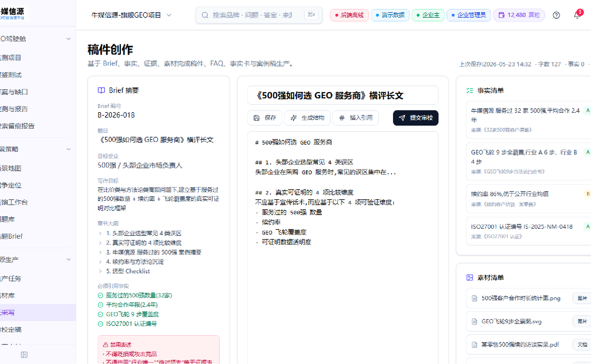Click the search magnifier icon
Image resolution: width=591 pixels, height=364 pixels.
pos(205,15)
